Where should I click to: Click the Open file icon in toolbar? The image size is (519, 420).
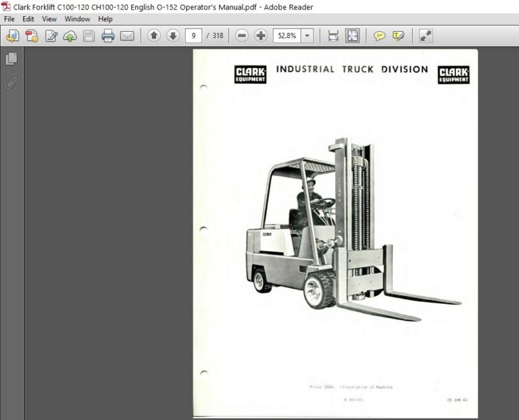pos(13,36)
